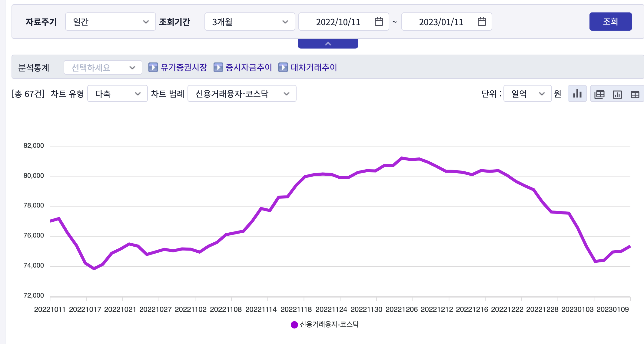Open the end date calendar picker
The image size is (644, 344).
pyautogui.click(x=482, y=22)
